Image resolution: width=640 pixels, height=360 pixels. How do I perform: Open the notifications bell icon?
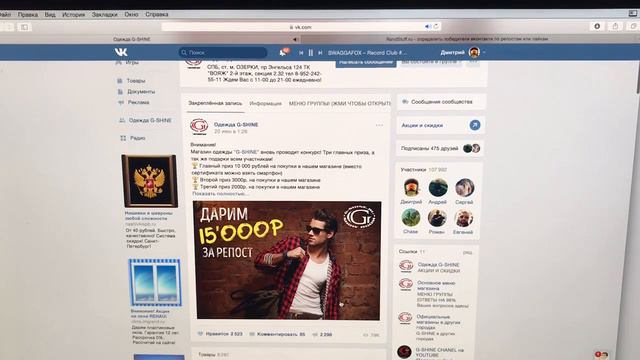[x=282, y=53]
